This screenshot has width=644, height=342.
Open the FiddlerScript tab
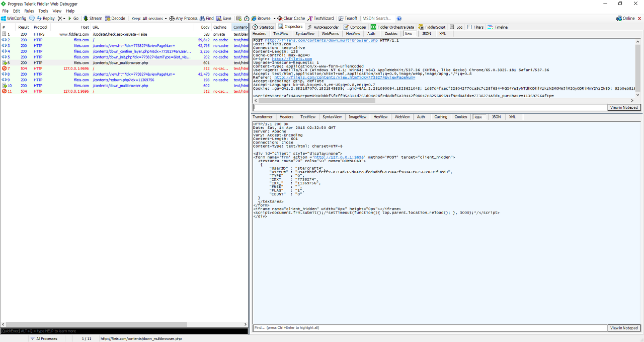tap(432, 27)
